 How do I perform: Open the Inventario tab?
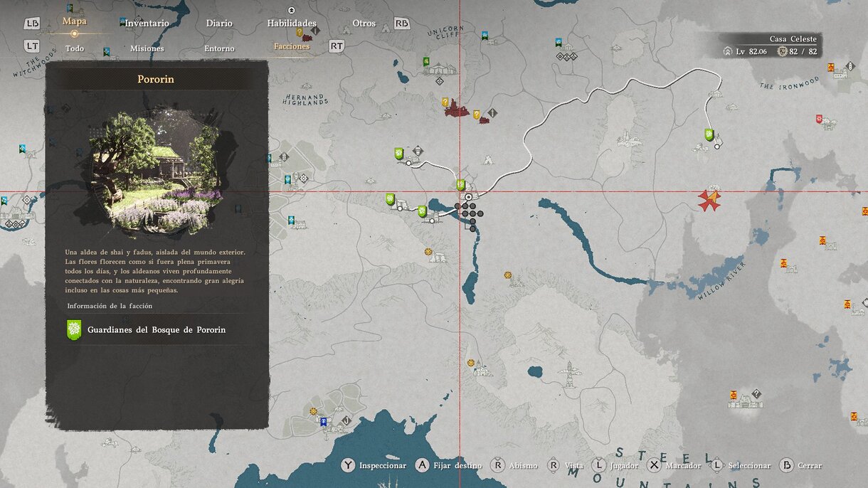[x=147, y=23]
